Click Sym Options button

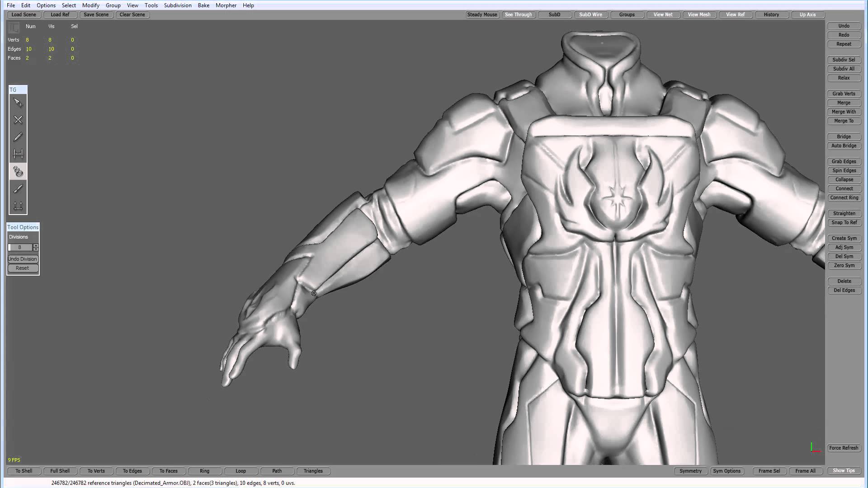(x=726, y=471)
